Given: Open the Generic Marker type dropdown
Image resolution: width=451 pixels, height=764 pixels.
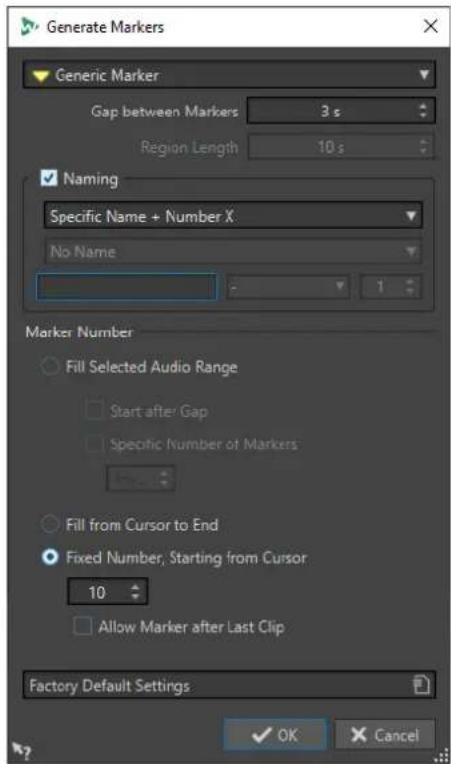Looking at the screenshot, I should [229, 75].
